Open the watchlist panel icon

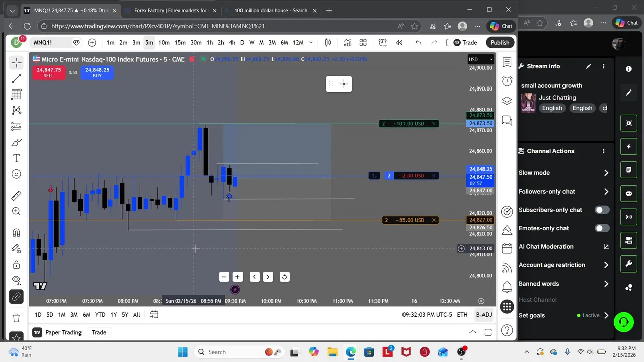click(507, 62)
